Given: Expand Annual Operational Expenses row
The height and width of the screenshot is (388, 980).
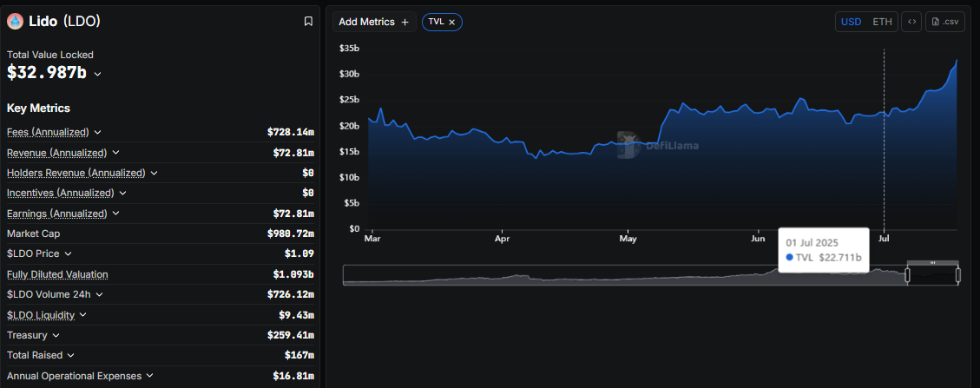Looking at the screenshot, I should click(149, 376).
